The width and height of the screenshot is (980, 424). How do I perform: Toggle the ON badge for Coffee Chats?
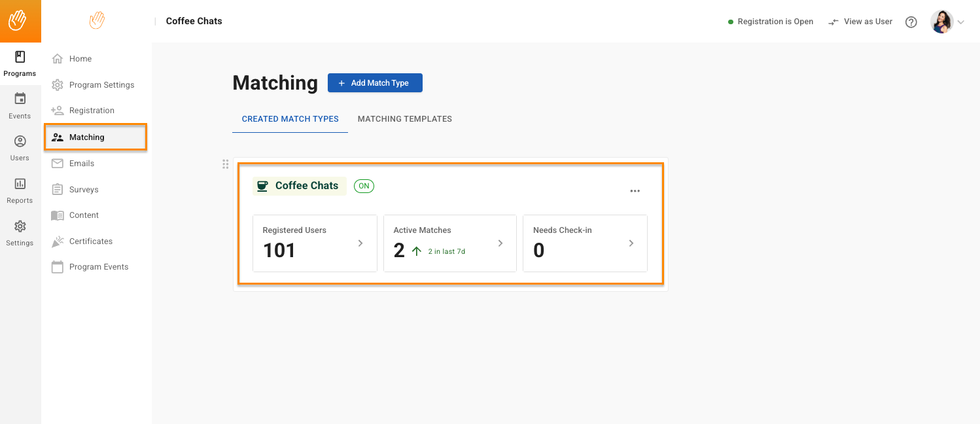pyautogui.click(x=364, y=186)
